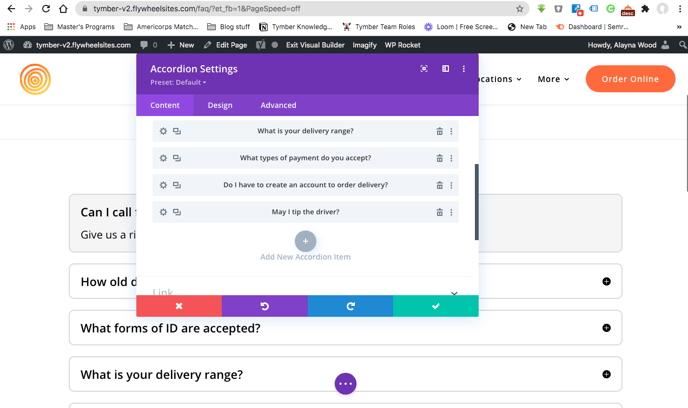Go back in browser history

11,9
